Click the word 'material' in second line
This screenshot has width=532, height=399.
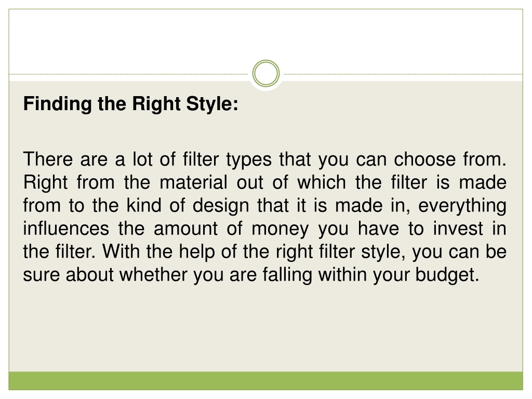pyautogui.click(x=193, y=182)
